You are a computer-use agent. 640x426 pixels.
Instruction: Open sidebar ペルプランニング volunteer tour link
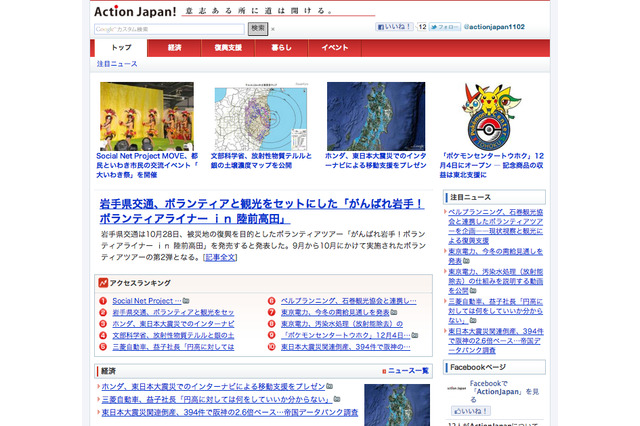[496, 226]
